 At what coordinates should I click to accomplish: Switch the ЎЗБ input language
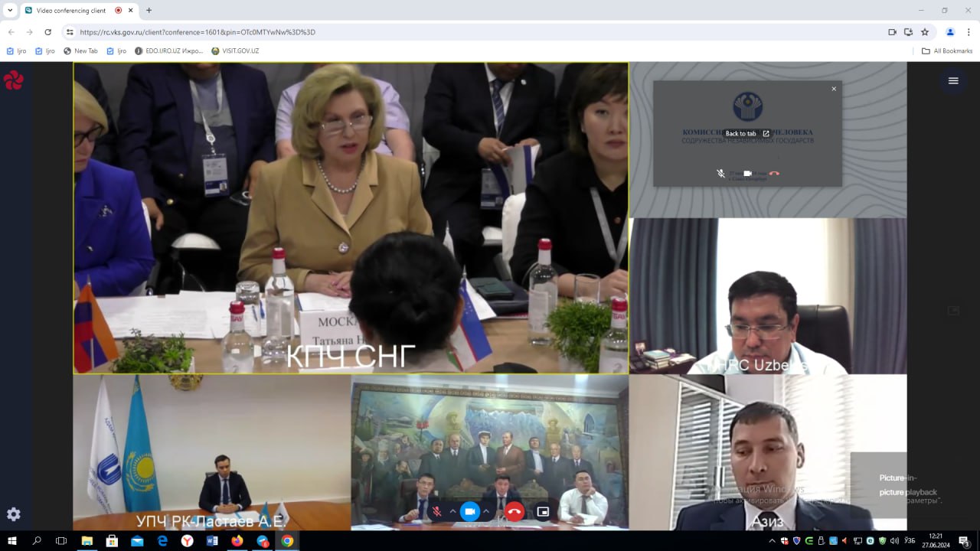tap(910, 541)
